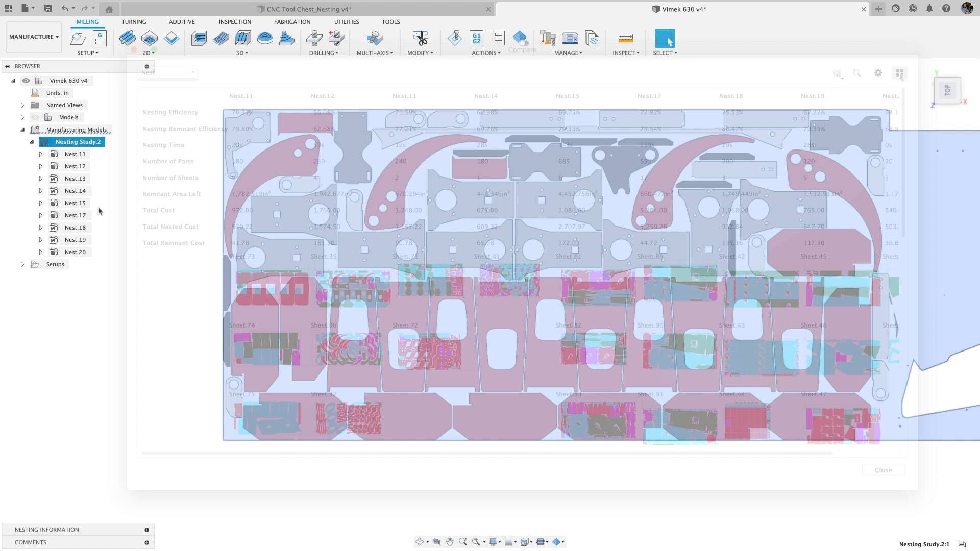Select the first 2D milling tool icon
980x551 pixels.
click(128, 38)
